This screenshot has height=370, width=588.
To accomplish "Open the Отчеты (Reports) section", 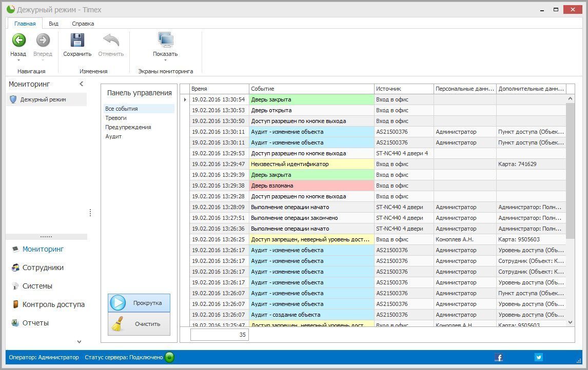I will 35,323.
